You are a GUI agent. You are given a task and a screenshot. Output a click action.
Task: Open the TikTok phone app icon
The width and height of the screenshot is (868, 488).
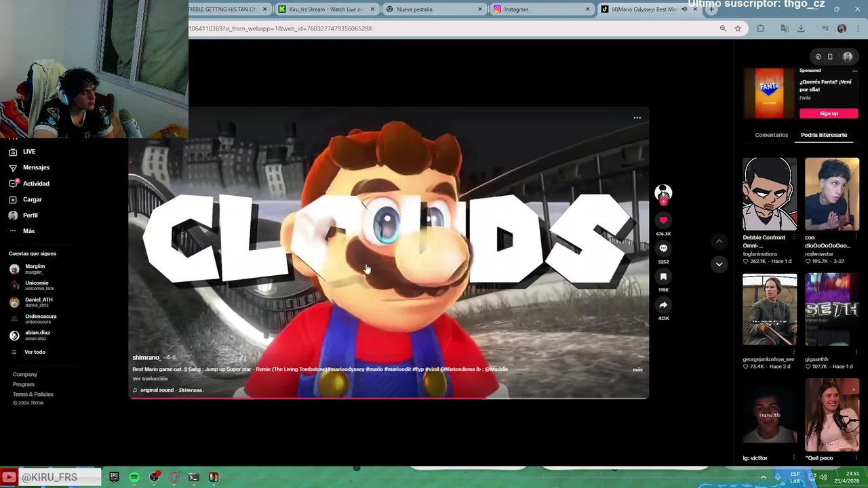click(830, 57)
